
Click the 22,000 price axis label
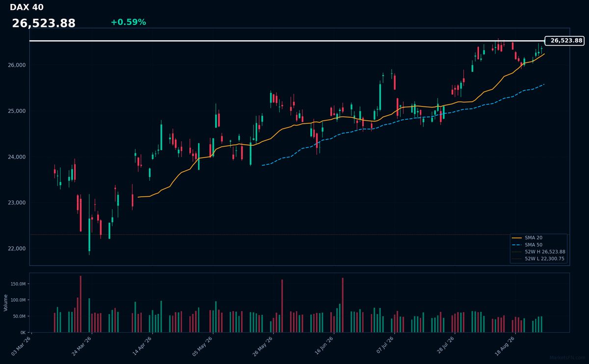tap(17, 249)
